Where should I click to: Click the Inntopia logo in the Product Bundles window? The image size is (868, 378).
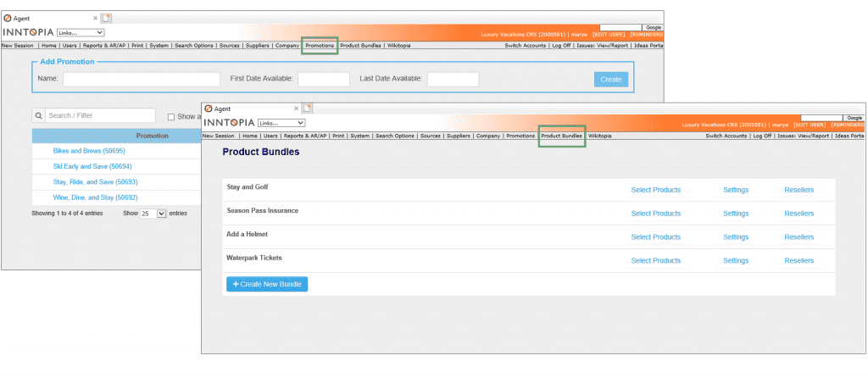[x=229, y=123]
